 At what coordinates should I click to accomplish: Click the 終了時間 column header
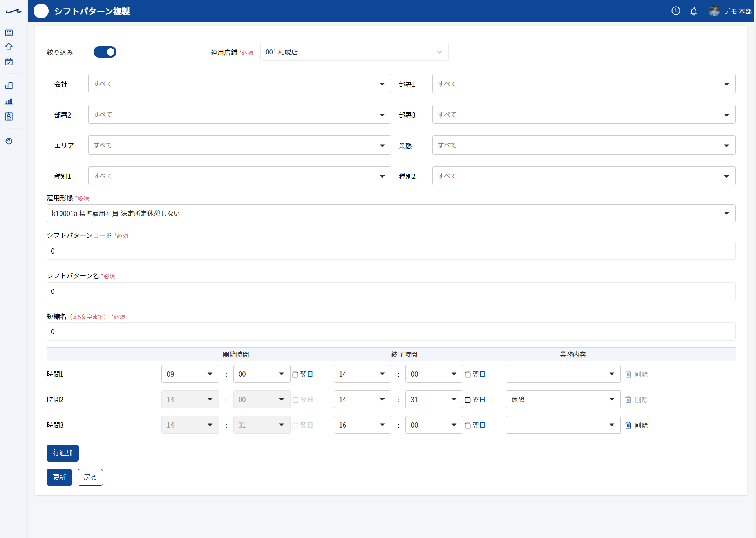(404, 355)
